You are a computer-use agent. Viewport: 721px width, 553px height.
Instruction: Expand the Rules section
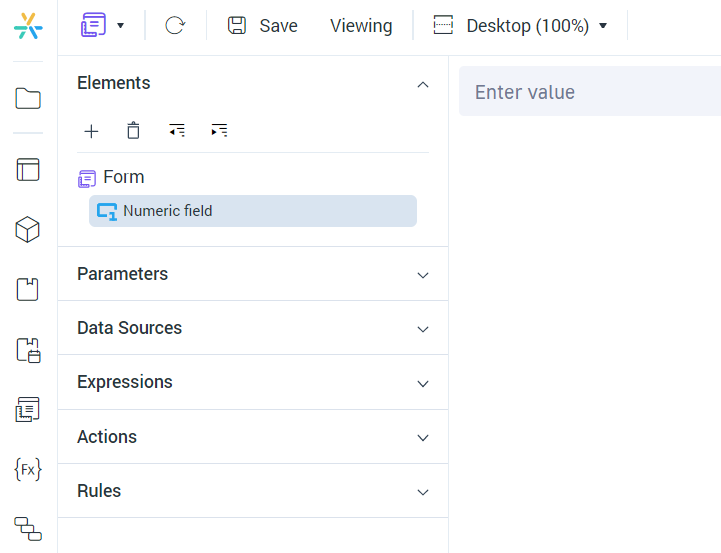pyautogui.click(x=423, y=492)
